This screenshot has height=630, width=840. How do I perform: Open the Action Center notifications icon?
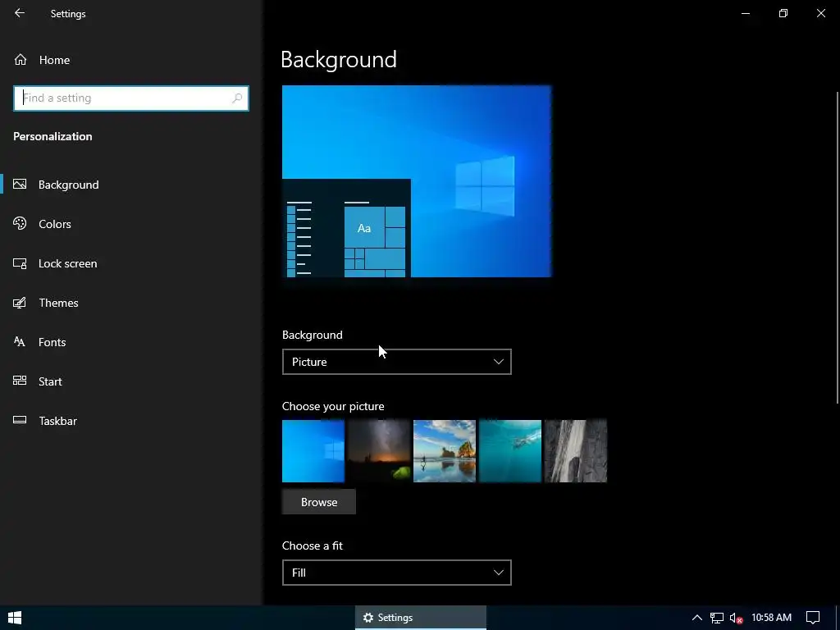813,618
